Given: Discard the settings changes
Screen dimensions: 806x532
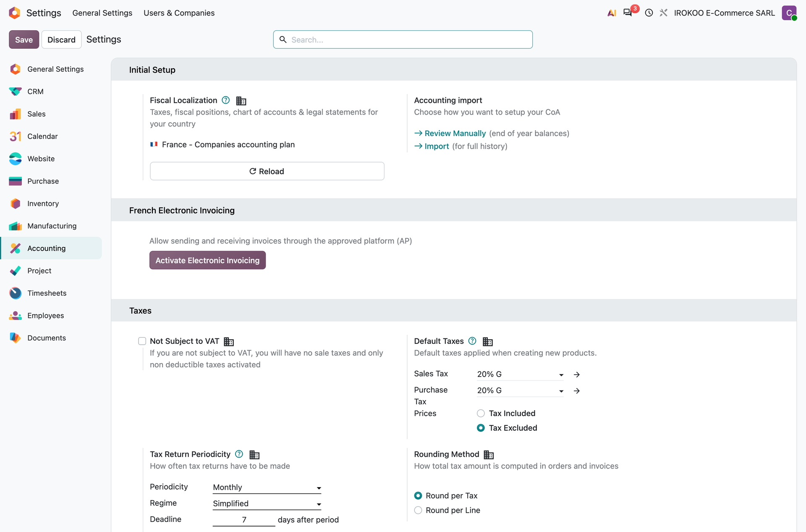Looking at the screenshot, I should point(61,39).
